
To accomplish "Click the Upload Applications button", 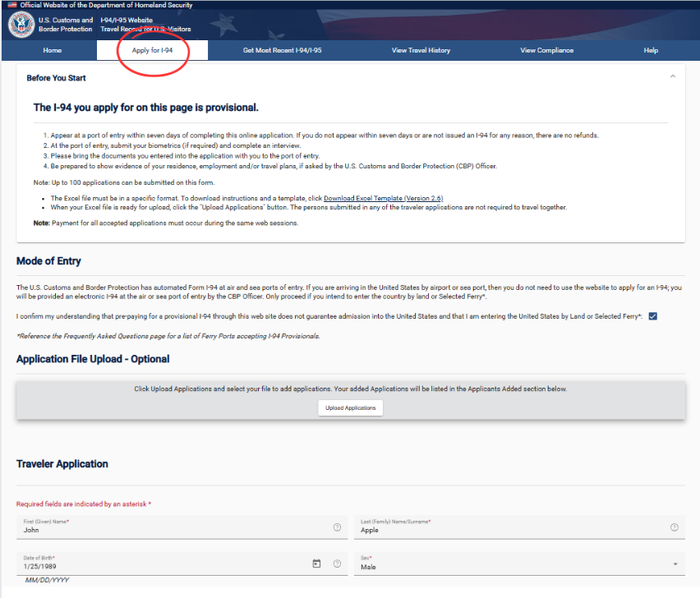I will click(351, 408).
